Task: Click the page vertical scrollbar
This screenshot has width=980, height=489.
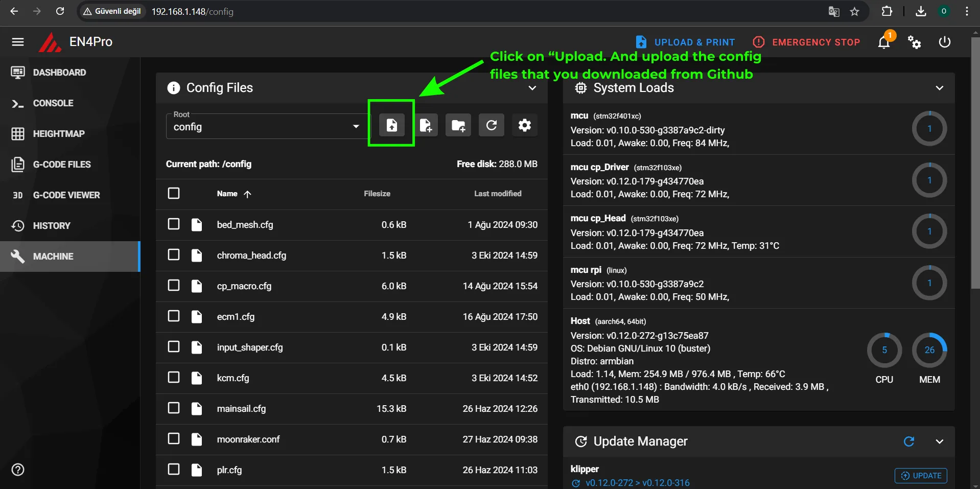Action: (x=975, y=162)
